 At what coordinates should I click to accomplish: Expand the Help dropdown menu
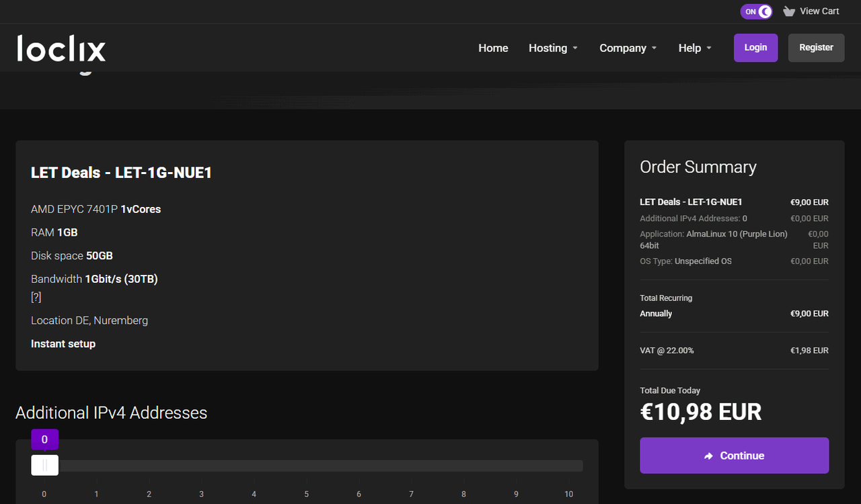[695, 48]
